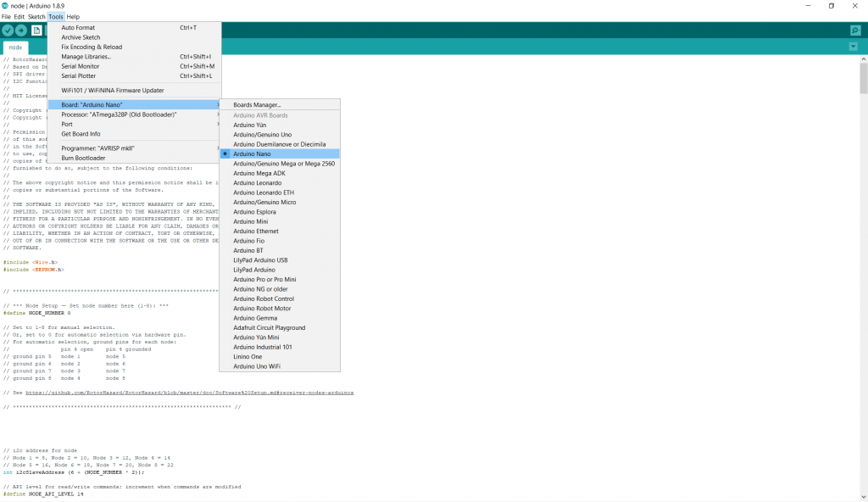
Task: Pick Arduino Duemilanove or Diecimila
Action: pyautogui.click(x=280, y=144)
